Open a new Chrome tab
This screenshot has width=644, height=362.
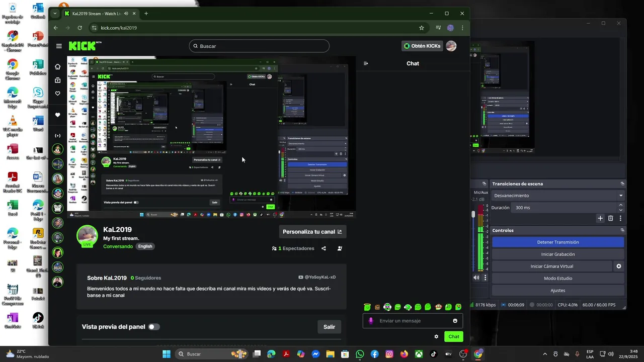(146, 14)
